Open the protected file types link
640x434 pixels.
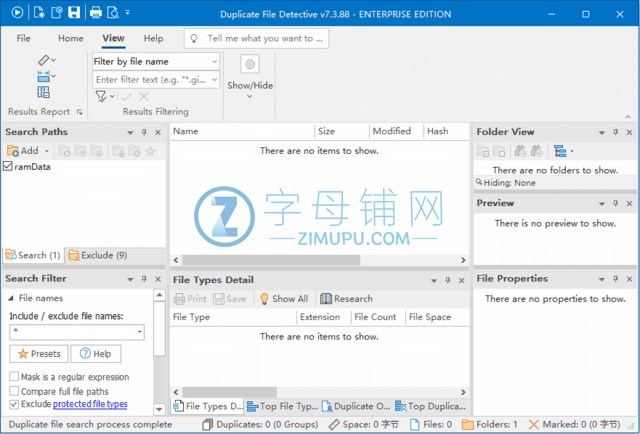pyautogui.click(x=90, y=404)
